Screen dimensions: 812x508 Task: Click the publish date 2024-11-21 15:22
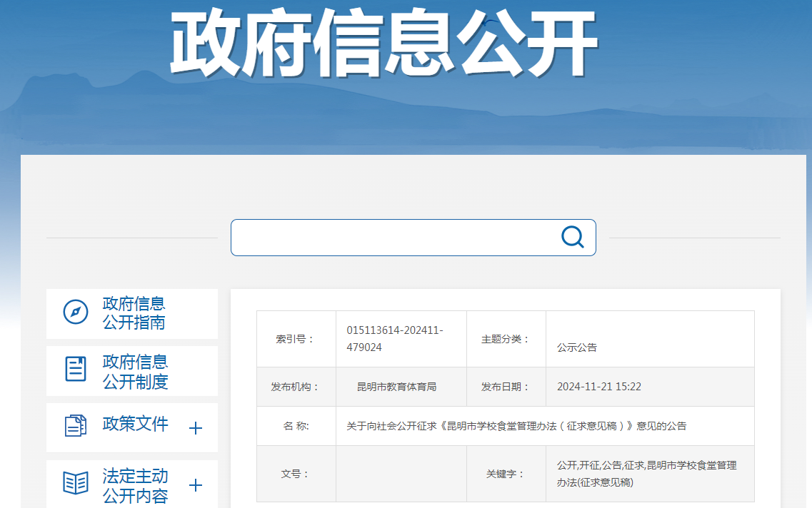tap(599, 387)
